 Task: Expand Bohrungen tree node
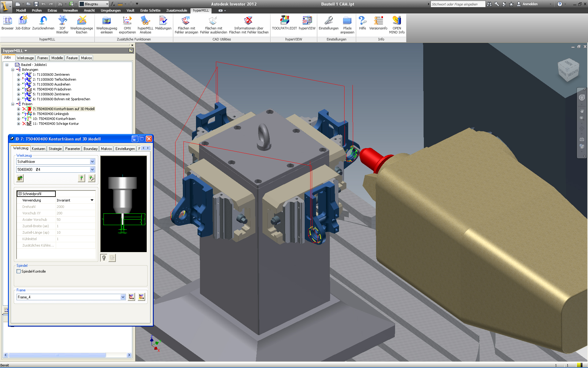coord(13,69)
